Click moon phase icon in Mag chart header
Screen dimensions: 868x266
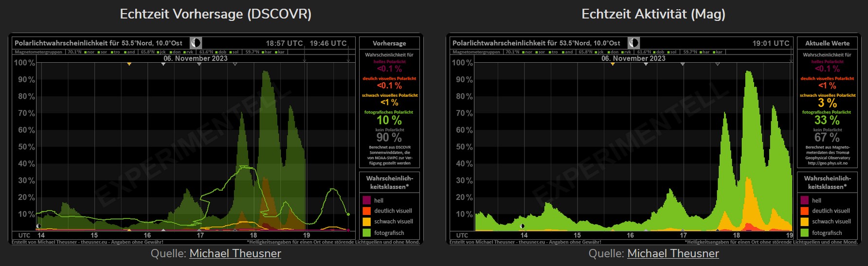tap(633, 43)
